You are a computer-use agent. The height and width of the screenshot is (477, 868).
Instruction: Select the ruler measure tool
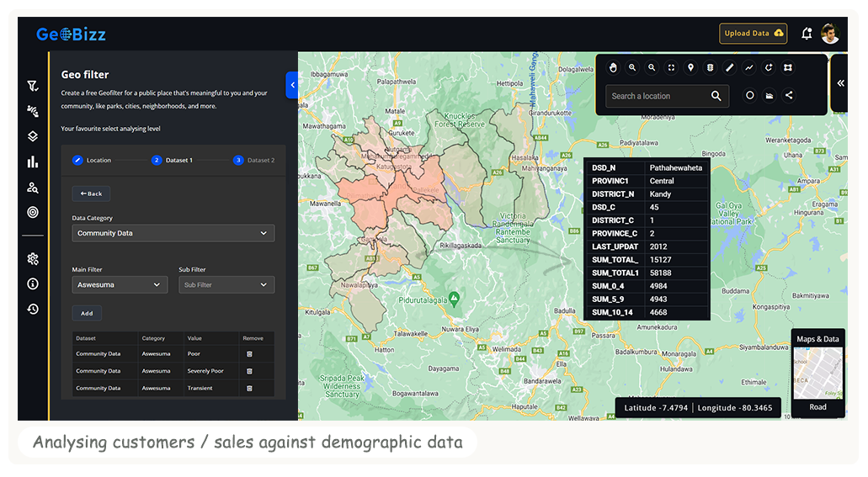[x=730, y=67]
